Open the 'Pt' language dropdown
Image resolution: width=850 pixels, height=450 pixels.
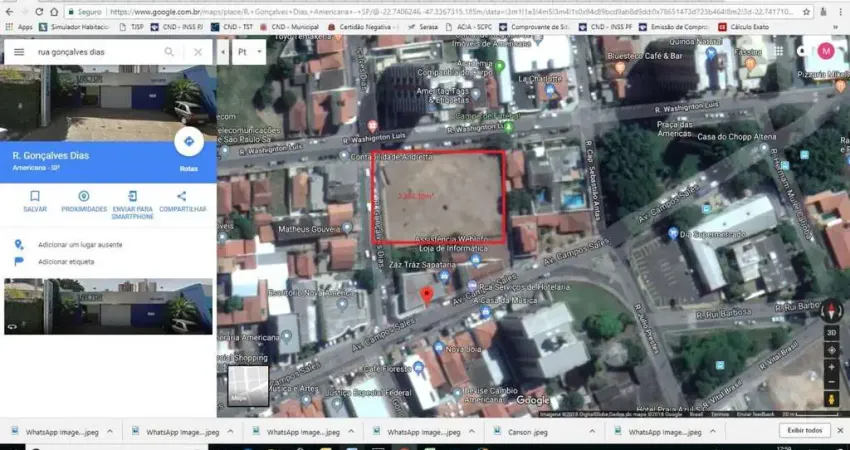[x=249, y=52]
